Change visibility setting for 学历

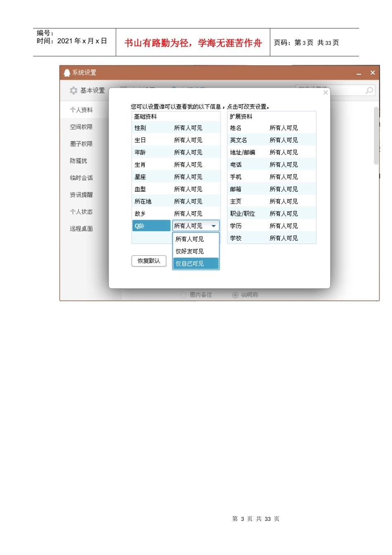[x=283, y=226]
